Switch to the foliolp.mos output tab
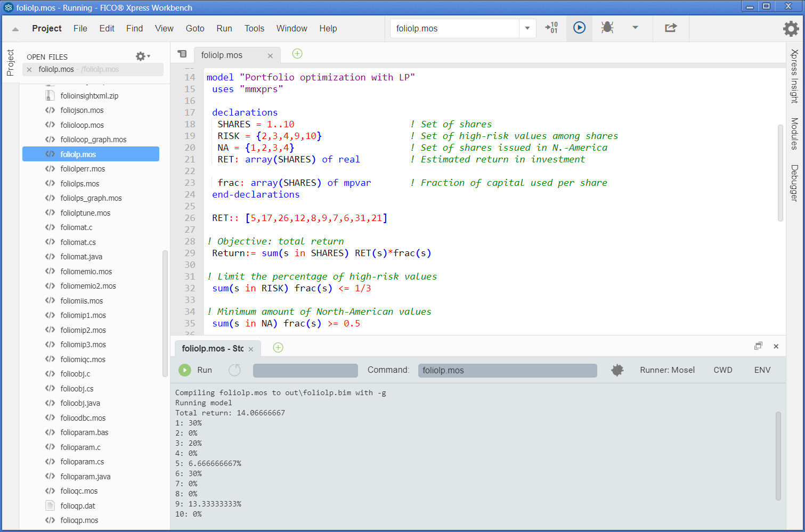The width and height of the screenshot is (805, 532). (213, 348)
